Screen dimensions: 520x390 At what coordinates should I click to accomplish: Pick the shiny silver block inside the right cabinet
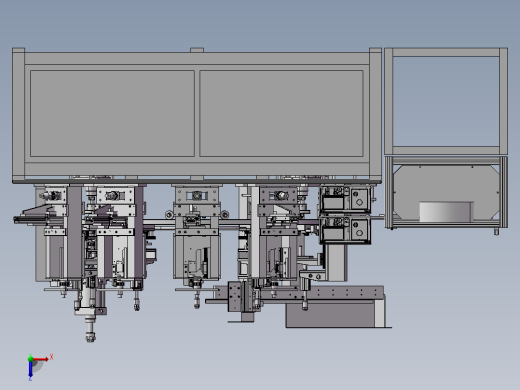point(446,212)
